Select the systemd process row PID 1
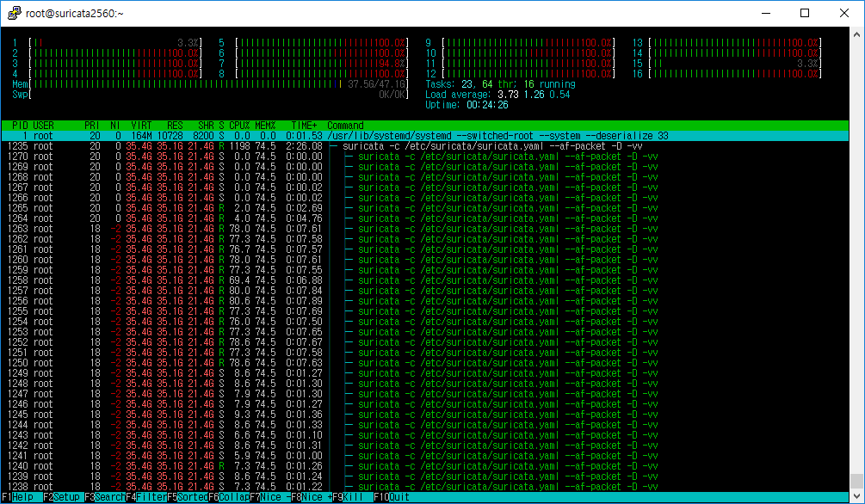 (425, 136)
